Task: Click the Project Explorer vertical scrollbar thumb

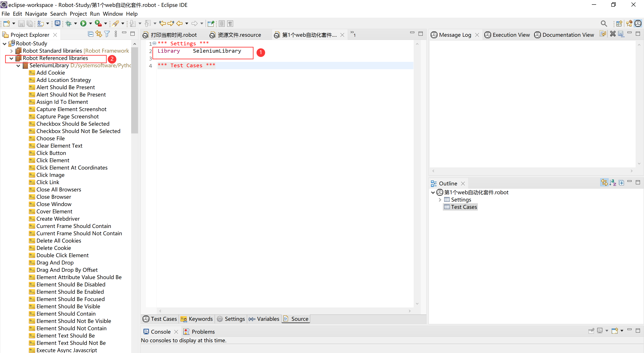Action: coord(135,90)
